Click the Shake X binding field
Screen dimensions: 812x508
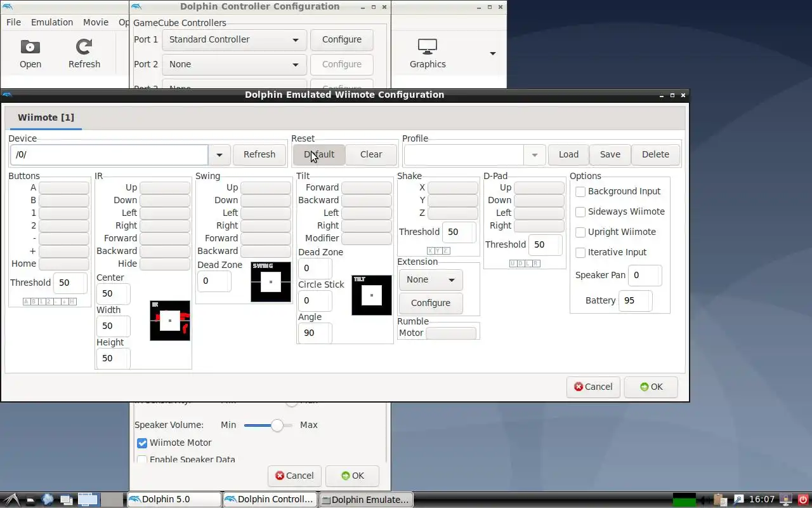[x=453, y=187]
